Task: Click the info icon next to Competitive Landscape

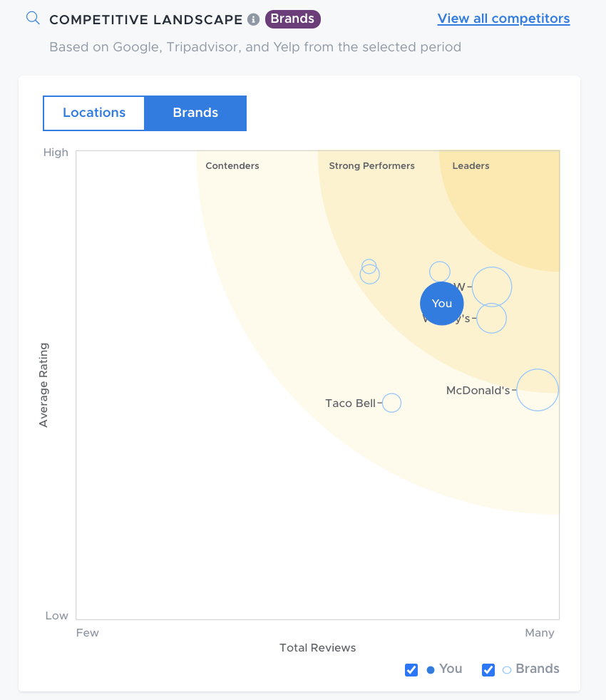Action: click(x=253, y=19)
